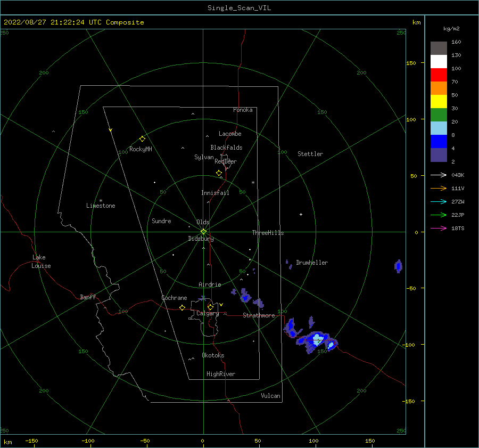Click the Strathmore town label
Image resolution: width=479 pixels, height=448 pixels.
[259, 315]
